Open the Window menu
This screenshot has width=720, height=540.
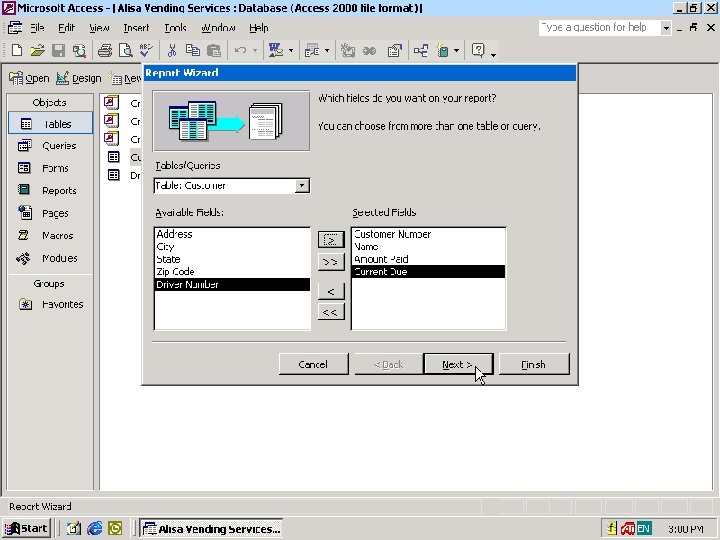click(x=218, y=28)
